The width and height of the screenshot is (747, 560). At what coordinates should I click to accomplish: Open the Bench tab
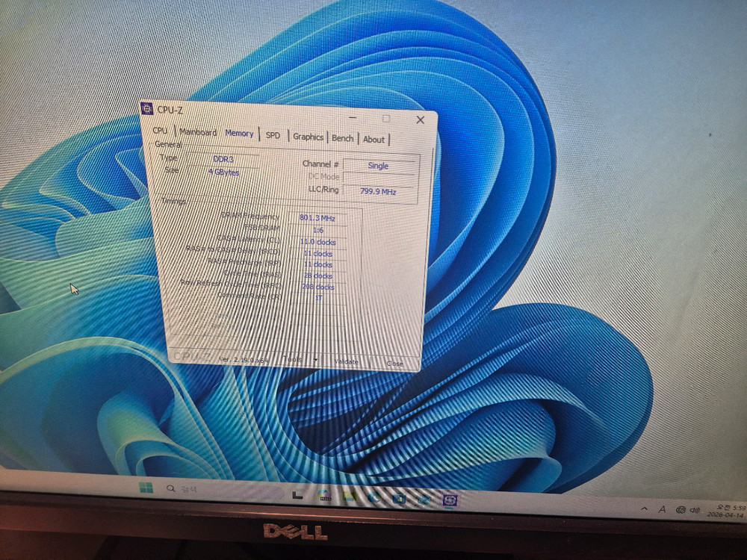pos(343,139)
